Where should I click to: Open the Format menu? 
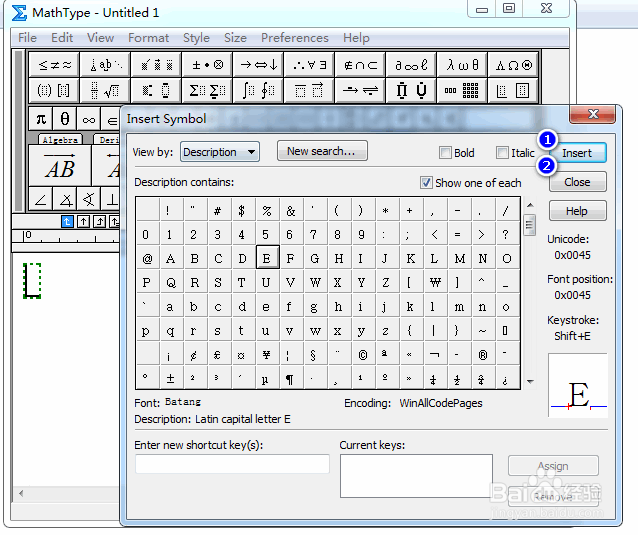click(148, 38)
